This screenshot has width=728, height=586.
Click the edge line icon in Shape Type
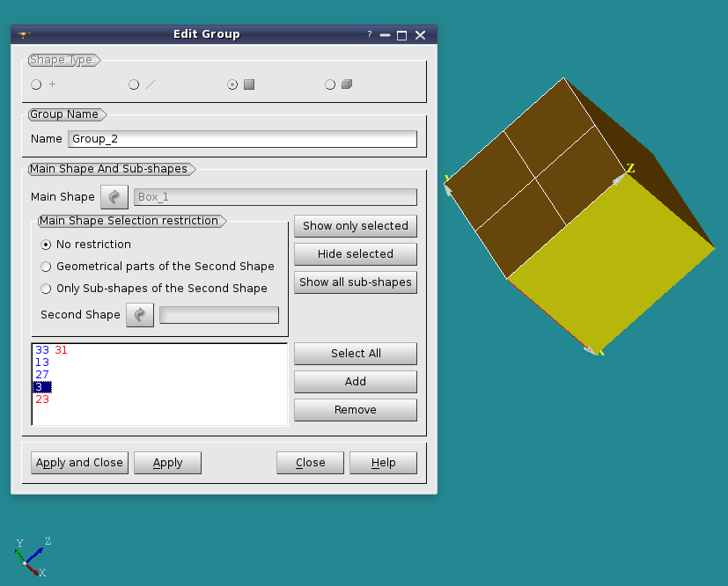151,84
